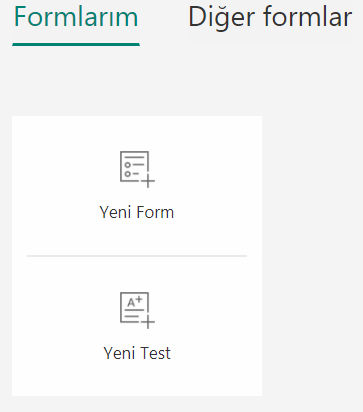Screen dimensions: 363x412
Task: Select the A+ grade symbol in test icon
Action: 135,301
